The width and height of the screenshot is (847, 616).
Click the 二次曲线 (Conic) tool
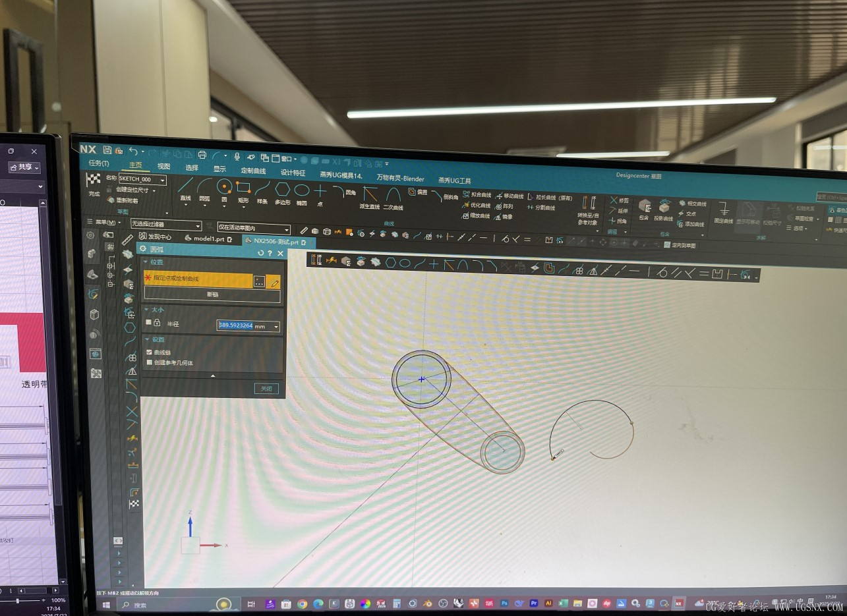click(x=393, y=198)
